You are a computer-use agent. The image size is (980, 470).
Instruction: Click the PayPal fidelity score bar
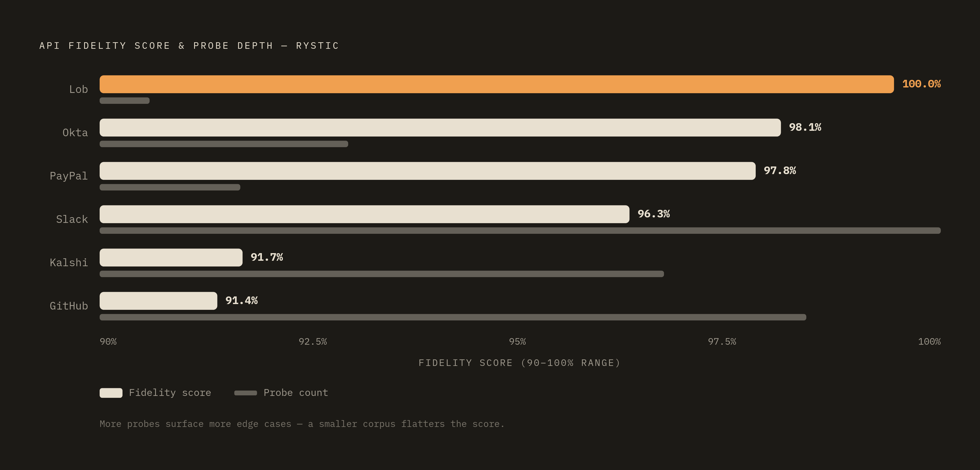[428, 171]
